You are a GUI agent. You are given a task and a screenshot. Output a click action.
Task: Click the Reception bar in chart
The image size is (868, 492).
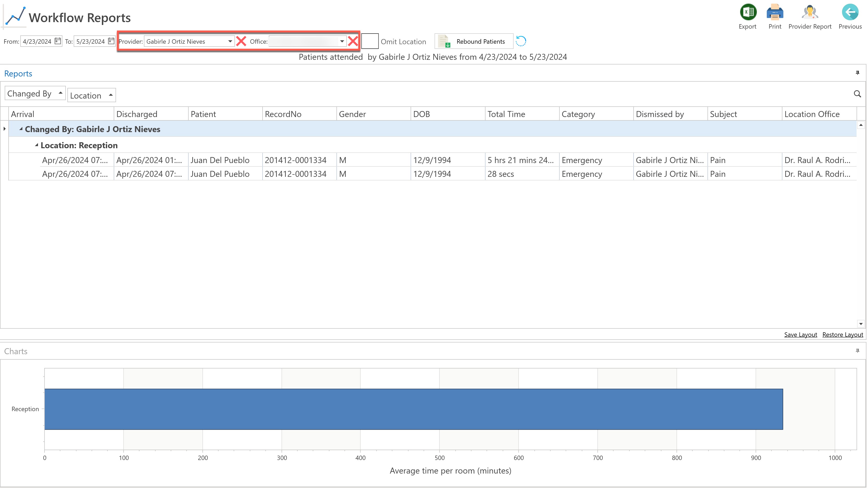point(413,409)
